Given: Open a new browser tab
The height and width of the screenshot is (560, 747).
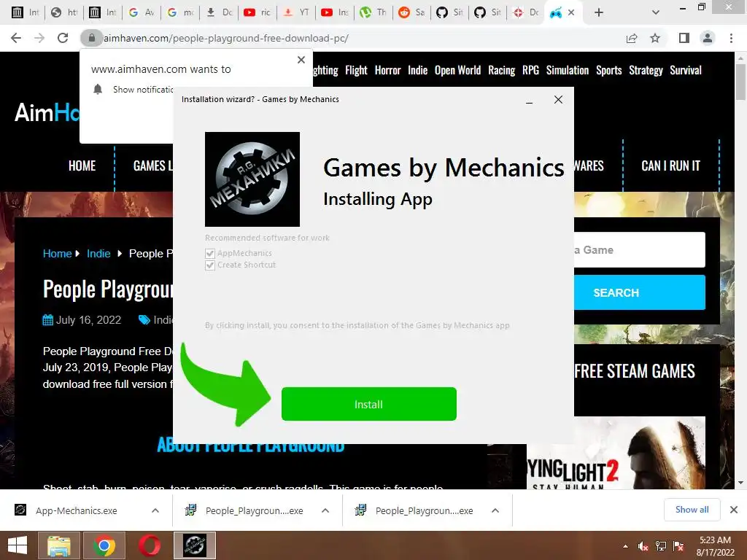Looking at the screenshot, I should (x=599, y=12).
